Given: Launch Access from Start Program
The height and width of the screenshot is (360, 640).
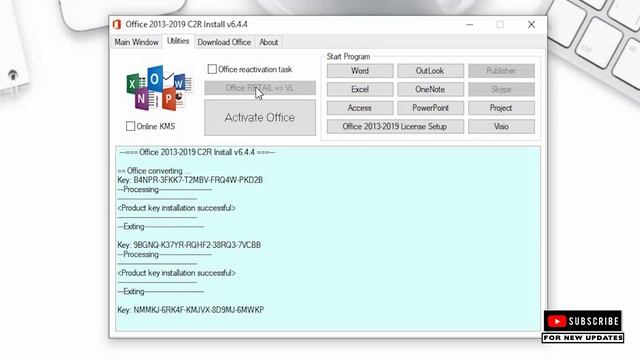Looking at the screenshot, I should point(360,108).
